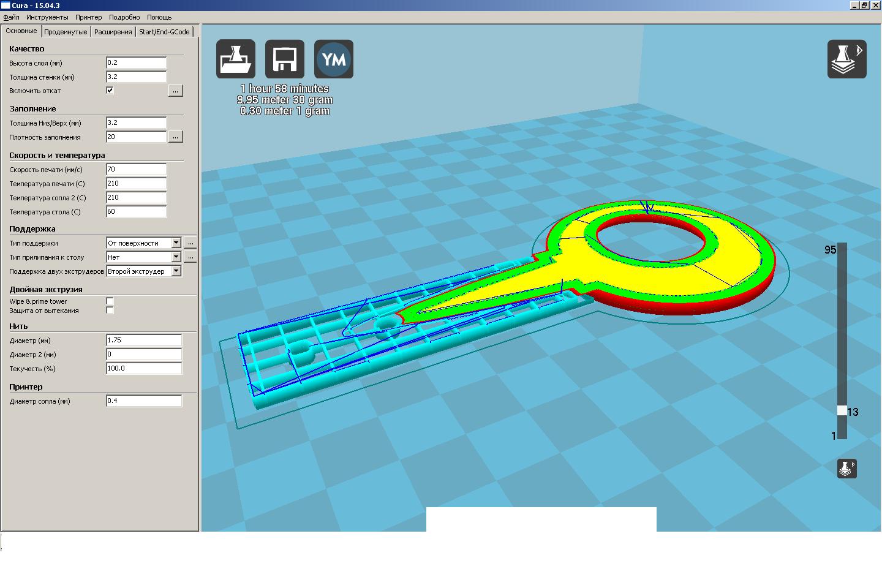The width and height of the screenshot is (882, 588).
Task: Click the small layer view icon below slider
Action: (847, 469)
